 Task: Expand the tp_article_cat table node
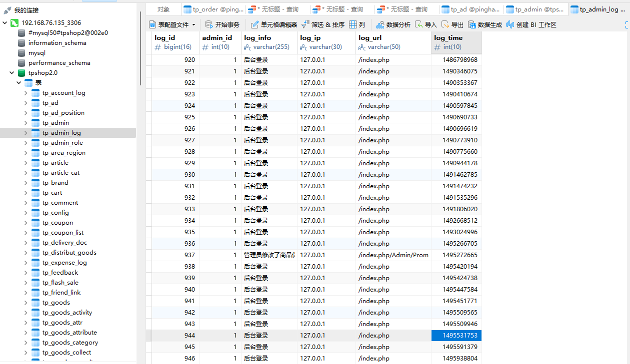coord(25,173)
